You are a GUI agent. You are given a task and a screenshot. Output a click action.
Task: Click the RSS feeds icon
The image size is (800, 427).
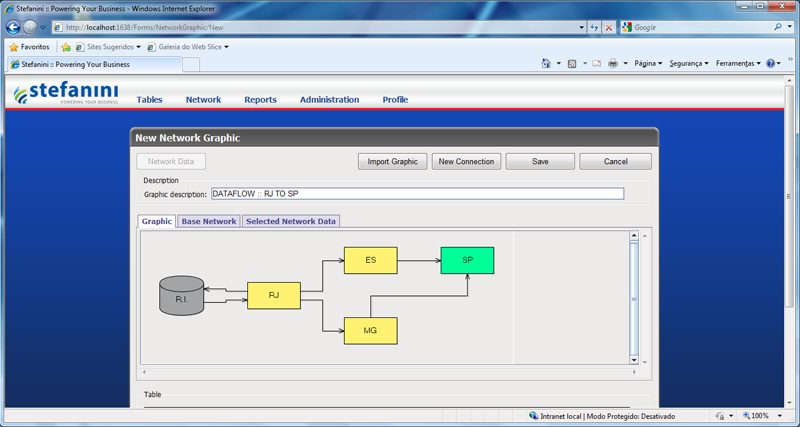572,63
